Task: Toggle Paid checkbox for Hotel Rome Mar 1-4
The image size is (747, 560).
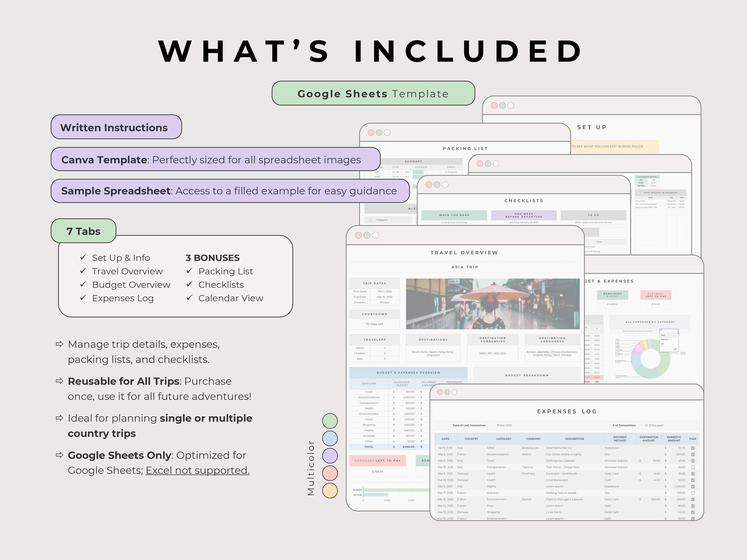Action: click(693, 448)
